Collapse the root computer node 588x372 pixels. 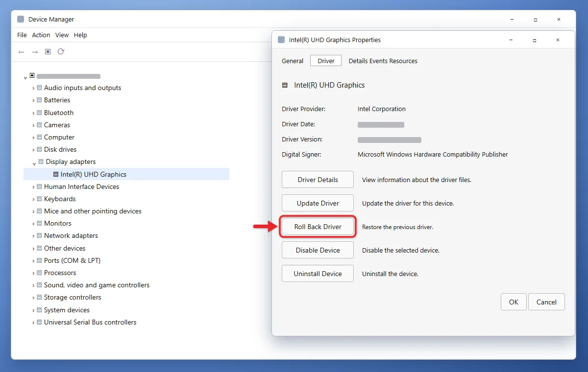25,77
